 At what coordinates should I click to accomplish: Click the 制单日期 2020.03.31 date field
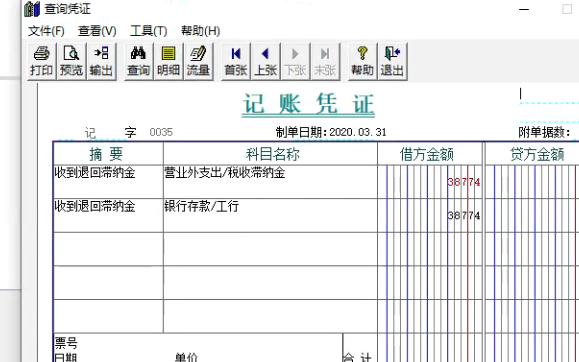357,132
